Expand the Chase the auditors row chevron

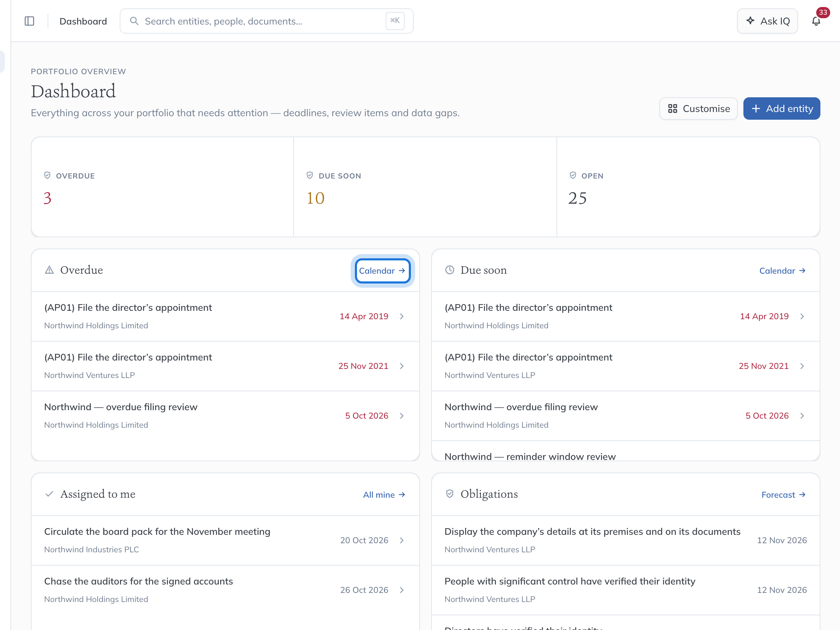pos(402,590)
